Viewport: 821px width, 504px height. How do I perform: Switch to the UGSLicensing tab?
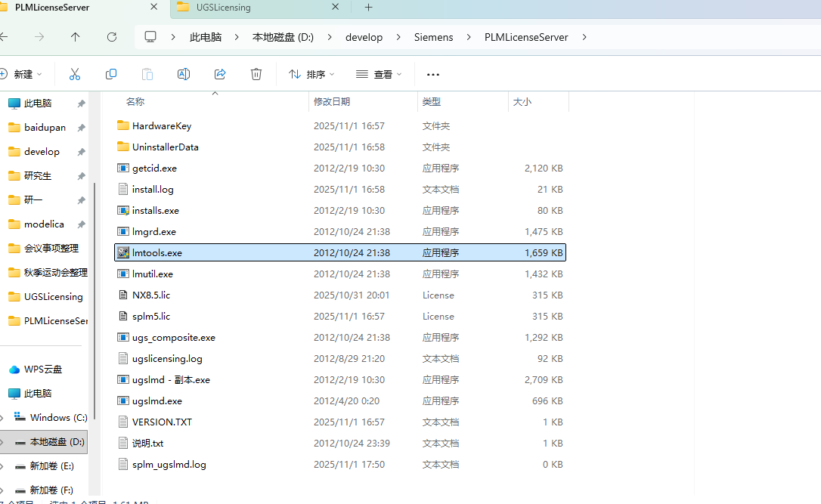pyautogui.click(x=224, y=8)
